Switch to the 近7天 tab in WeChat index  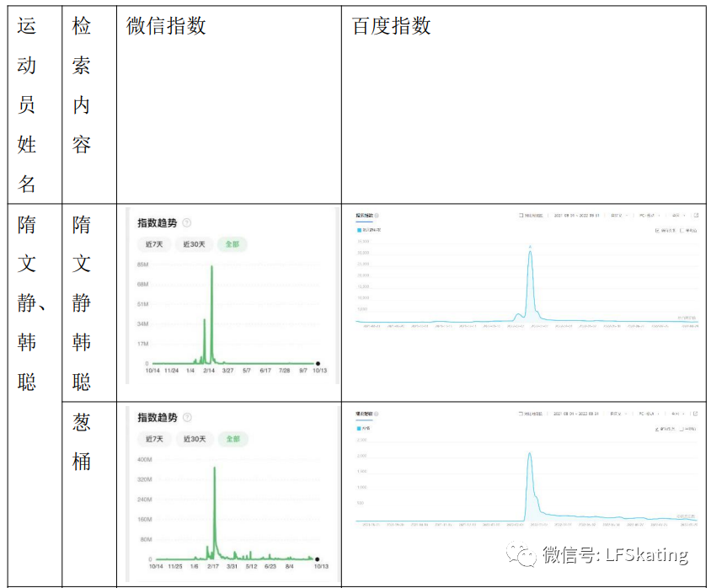pyautogui.click(x=153, y=243)
